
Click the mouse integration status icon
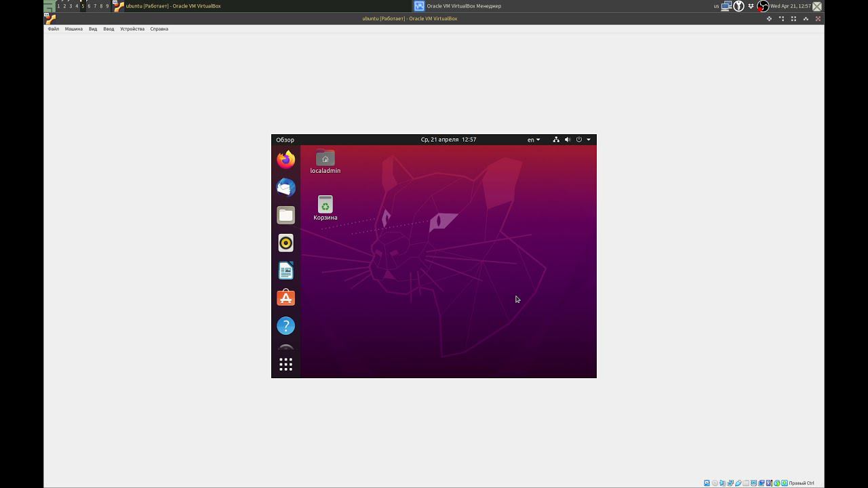[777, 483]
